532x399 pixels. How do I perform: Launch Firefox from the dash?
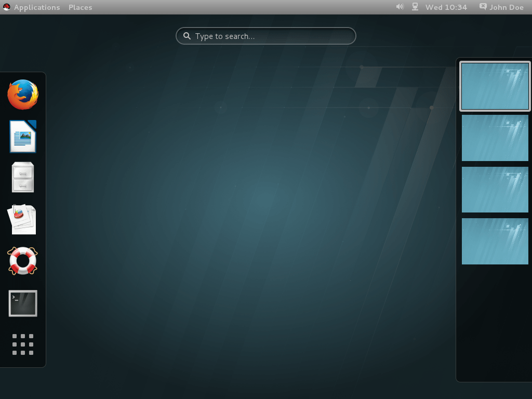(22, 95)
